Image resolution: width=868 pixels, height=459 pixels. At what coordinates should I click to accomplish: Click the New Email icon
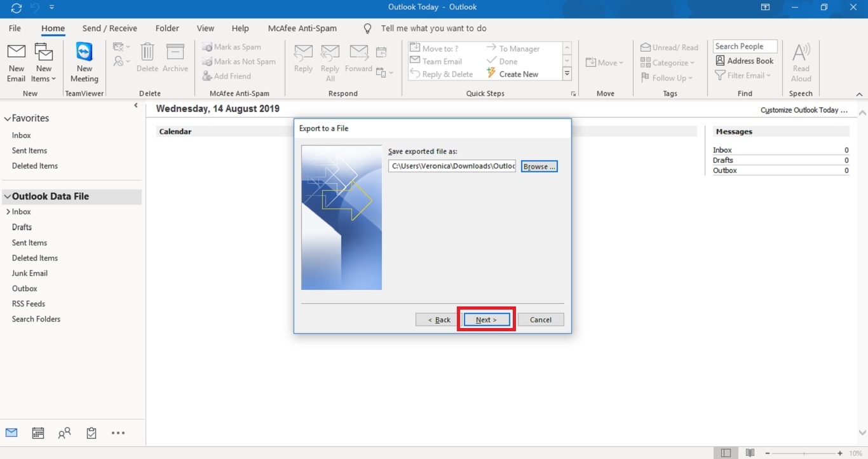[17, 63]
